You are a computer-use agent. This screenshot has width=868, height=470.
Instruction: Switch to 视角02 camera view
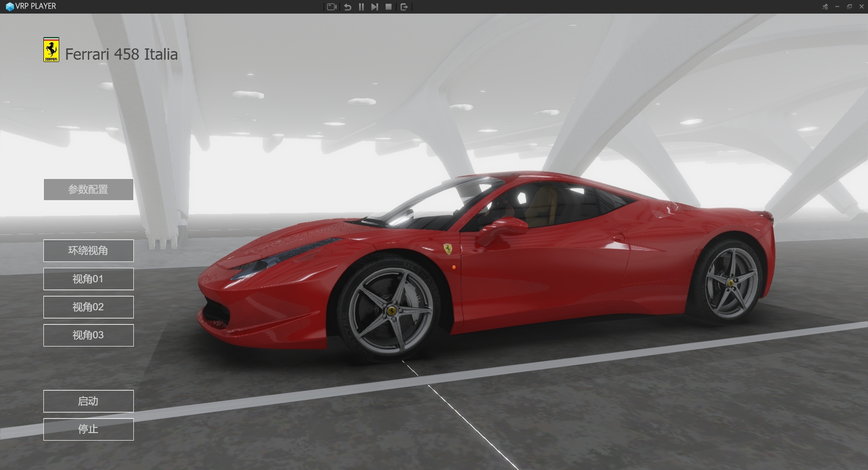(89, 307)
